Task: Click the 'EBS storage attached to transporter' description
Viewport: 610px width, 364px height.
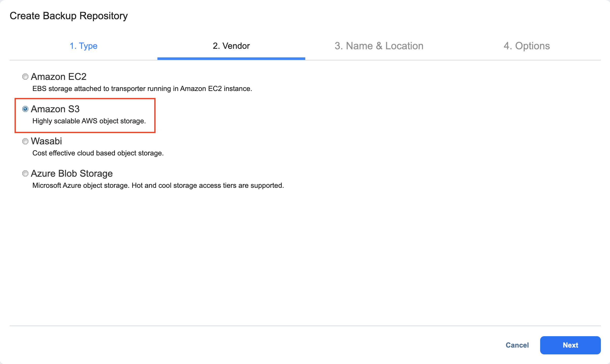Action: point(142,89)
